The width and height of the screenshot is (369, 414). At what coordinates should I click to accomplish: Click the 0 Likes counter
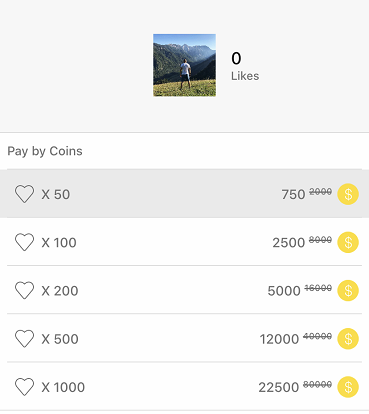coord(245,66)
